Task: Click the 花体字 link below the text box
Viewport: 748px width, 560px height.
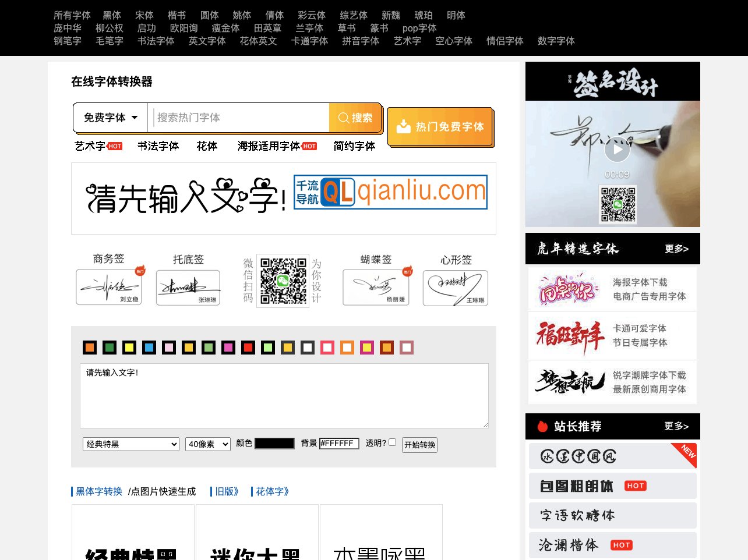Action: (271, 491)
